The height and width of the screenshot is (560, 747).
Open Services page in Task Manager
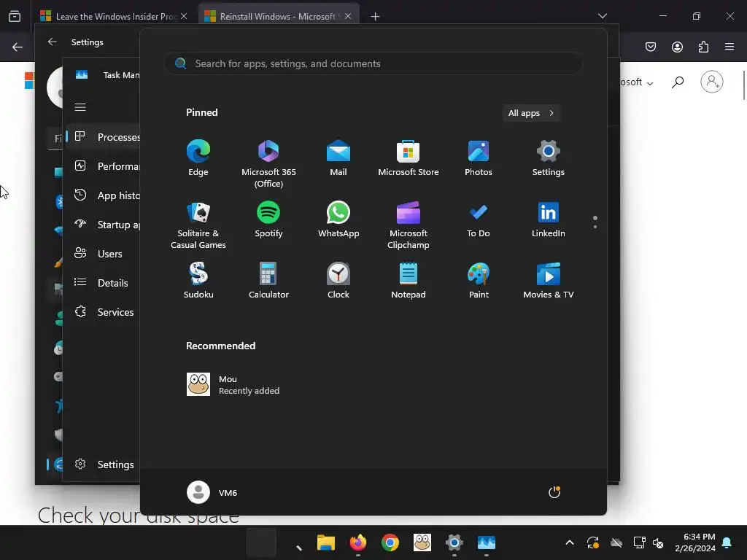pos(104,312)
